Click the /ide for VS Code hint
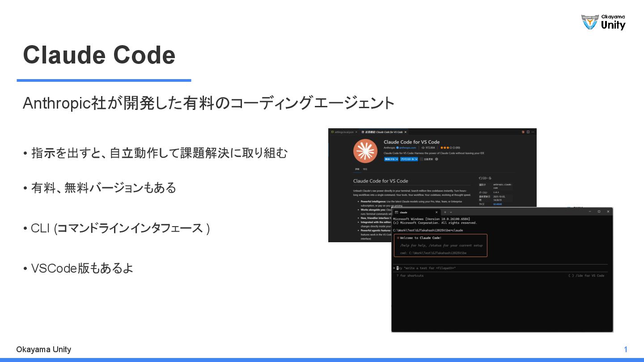 [x=586, y=276]
